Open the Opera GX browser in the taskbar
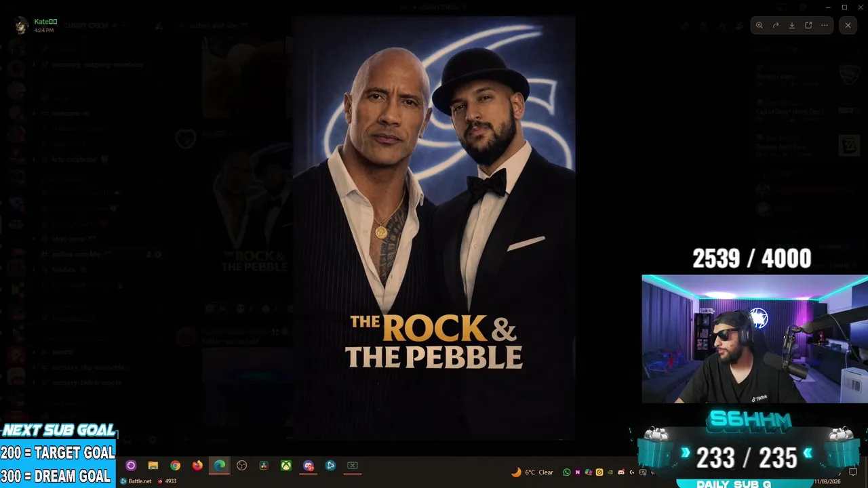868x488 pixels. pos(131,466)
